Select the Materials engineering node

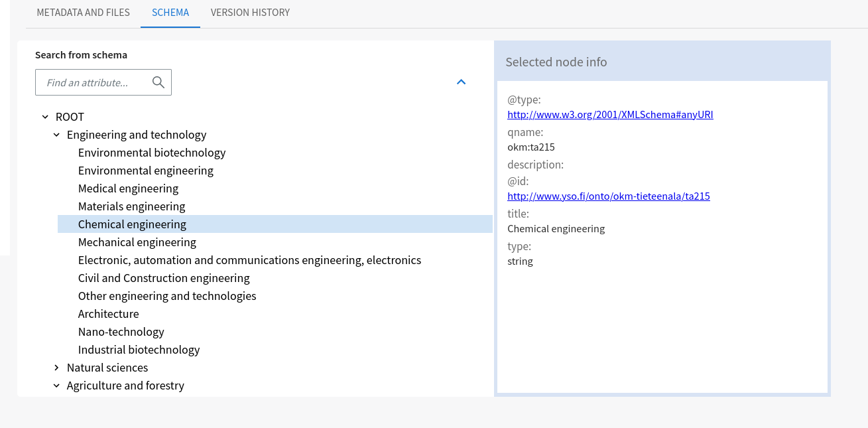click(x=131, y=206)
